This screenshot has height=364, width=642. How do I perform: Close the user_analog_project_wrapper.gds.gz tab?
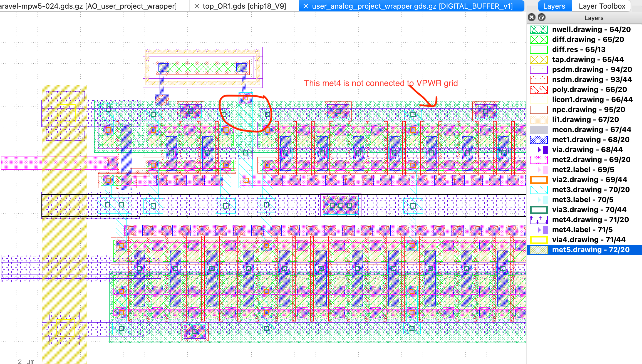(306, 6)
